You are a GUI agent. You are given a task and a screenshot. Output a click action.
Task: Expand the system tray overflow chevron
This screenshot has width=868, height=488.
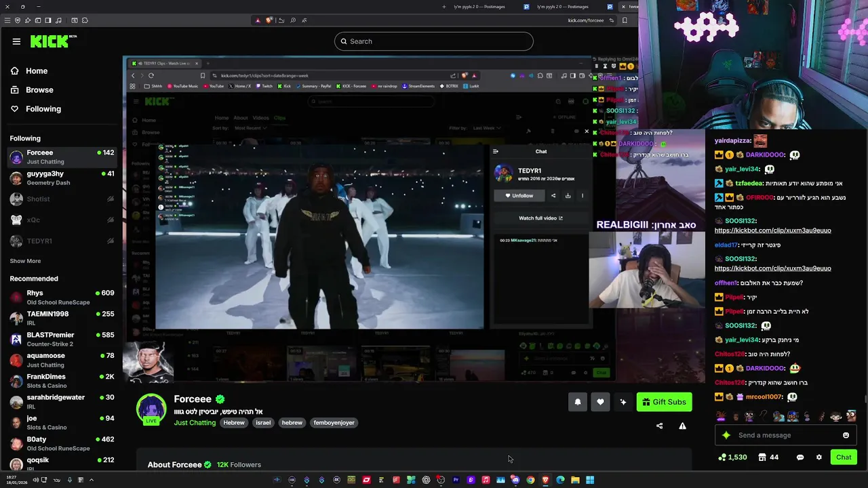pos(91,480)
